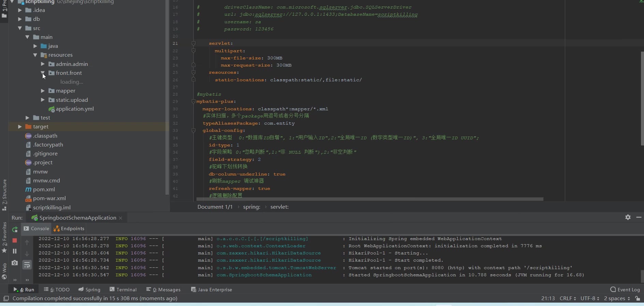Click com.SpringbootSchemaApplication link in console
This screenshot has height=306, width=644.
[x=264, y=275]
